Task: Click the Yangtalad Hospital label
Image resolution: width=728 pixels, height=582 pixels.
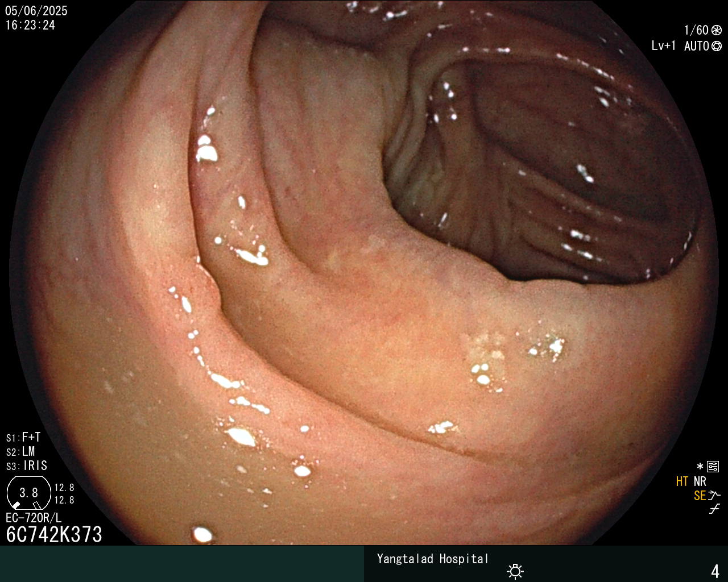Action: (x=433, y=559)
